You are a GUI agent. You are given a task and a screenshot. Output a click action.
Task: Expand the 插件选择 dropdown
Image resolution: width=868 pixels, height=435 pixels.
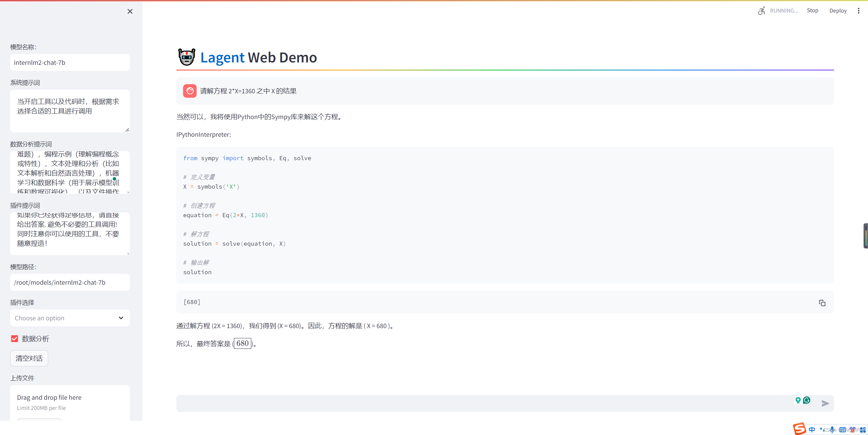[x=64, y=318]
